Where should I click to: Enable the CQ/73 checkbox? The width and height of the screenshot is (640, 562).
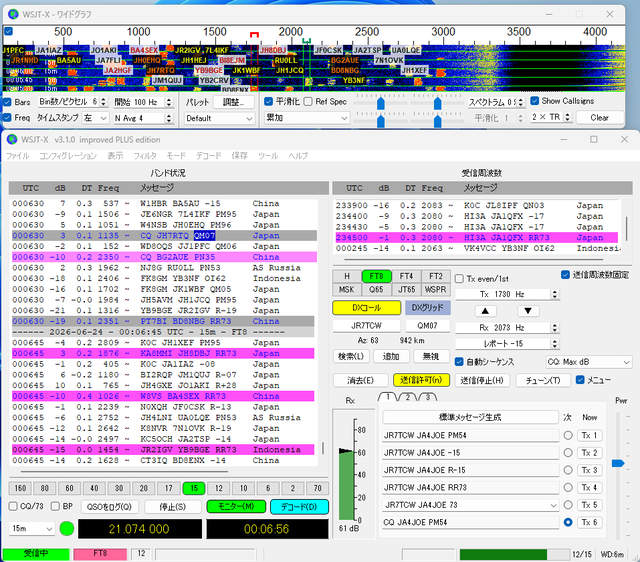pyautogui.click(x=13, y=506)
